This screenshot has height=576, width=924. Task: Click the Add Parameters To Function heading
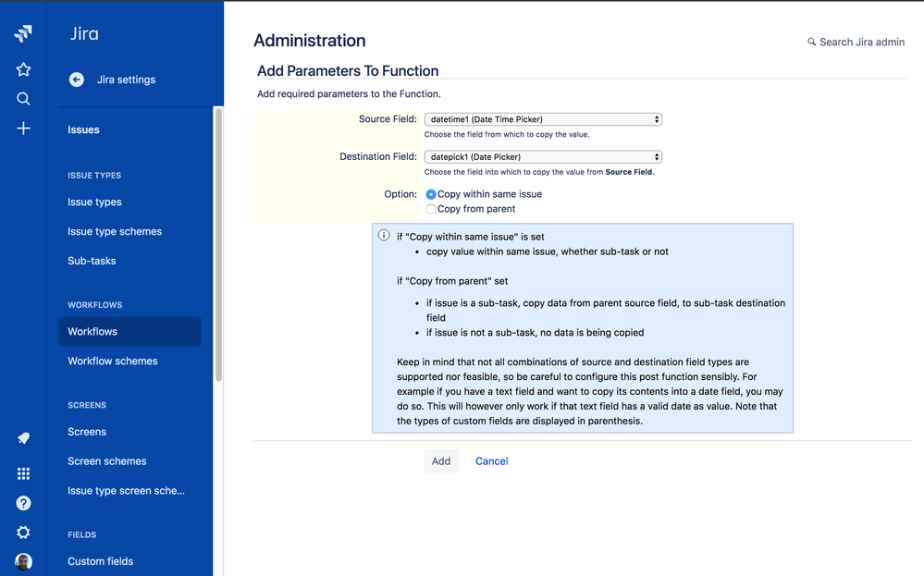pos(348,70)
